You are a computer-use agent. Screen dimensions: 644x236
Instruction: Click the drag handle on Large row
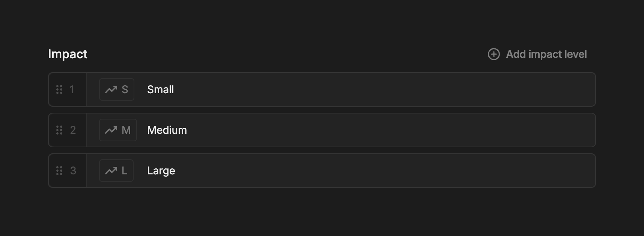coord(59,171)
